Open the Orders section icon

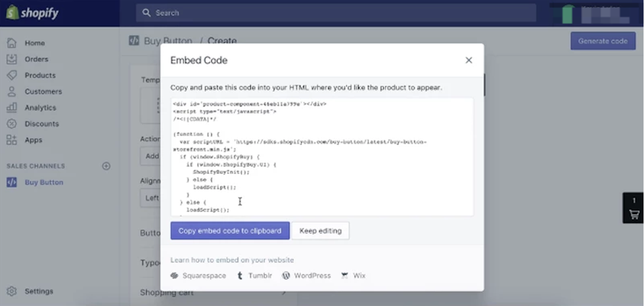pos(12,59)
